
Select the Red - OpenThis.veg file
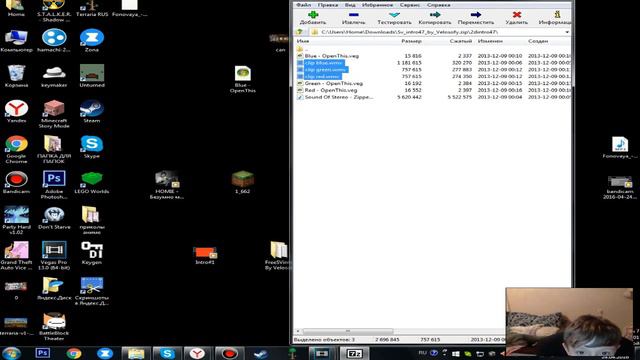click(433, 90)
